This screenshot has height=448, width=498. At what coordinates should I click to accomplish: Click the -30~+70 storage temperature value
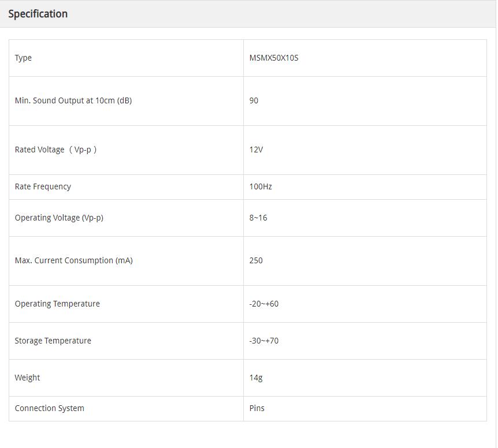point(264,341)
